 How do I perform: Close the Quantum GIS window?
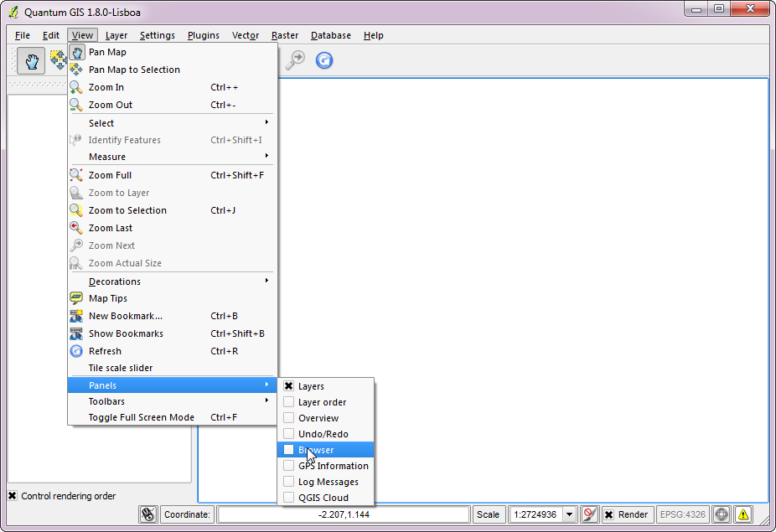[x=750, y=9]
